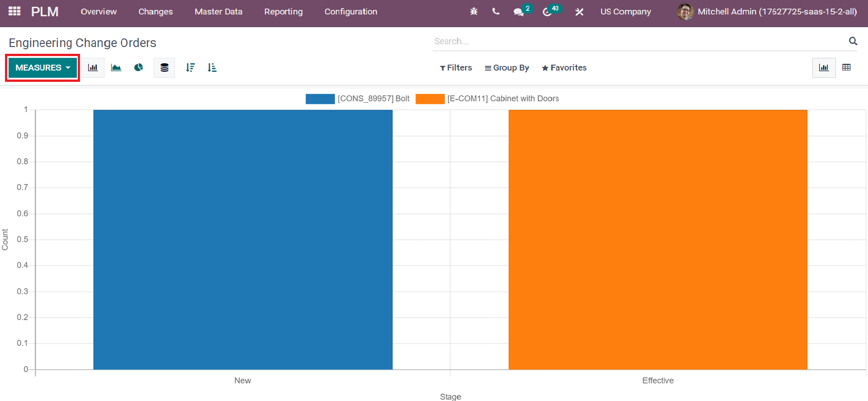The height and width of the screenshot is (401, 868).
Task: Click the PLM app title
Action: 45,11
